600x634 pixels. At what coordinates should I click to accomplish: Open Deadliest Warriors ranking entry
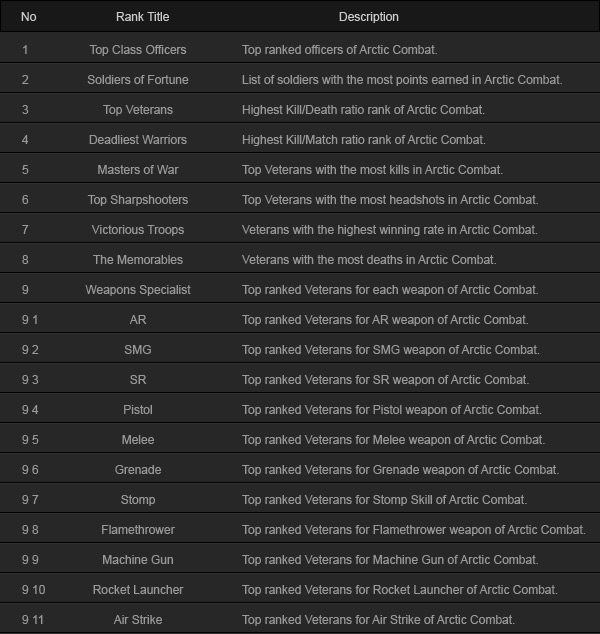[138, 139]
